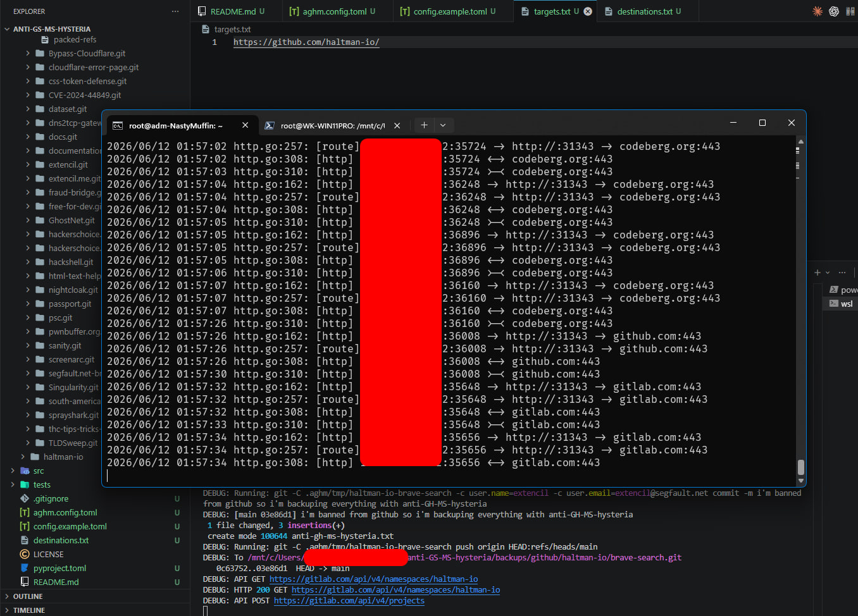Select the powershell terminal in VS Code list
This screenshot has height=616, width=858.
pyautogui.click(x=843, y=290)
